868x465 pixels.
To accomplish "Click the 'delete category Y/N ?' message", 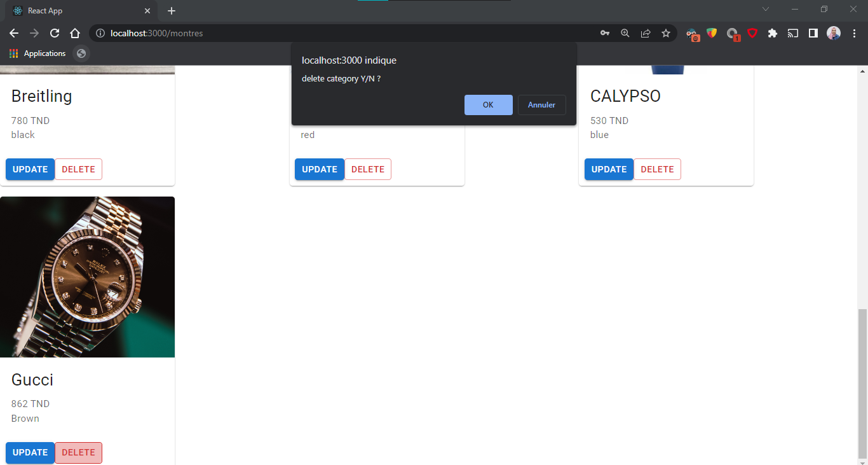I will pos(341,79).
